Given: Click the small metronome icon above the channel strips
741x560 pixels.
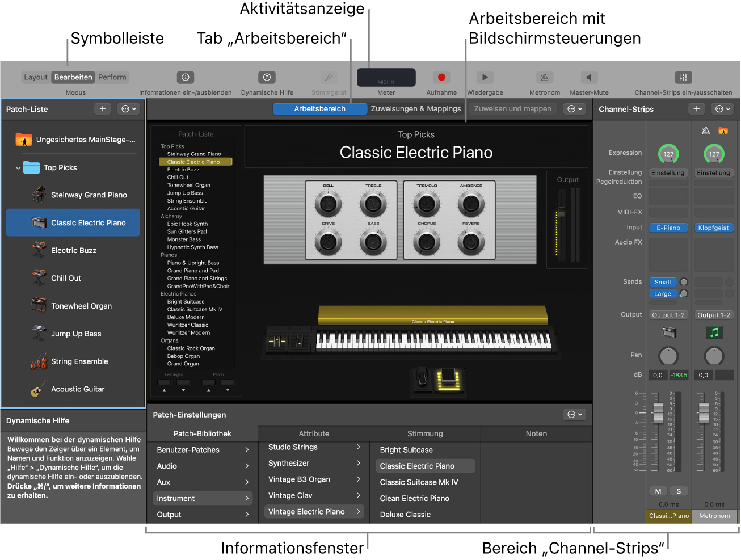Looking at the screenshot, I should click(x=706, y=130).
